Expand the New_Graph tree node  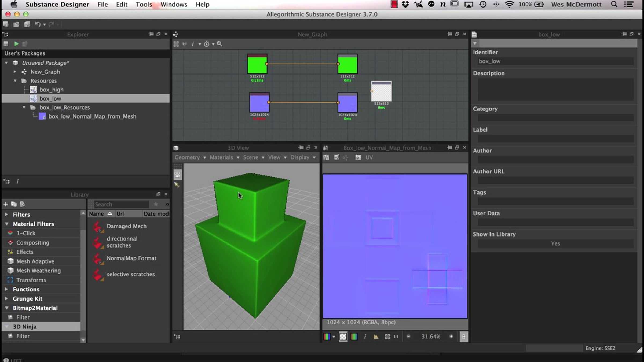tap(15, 72)
